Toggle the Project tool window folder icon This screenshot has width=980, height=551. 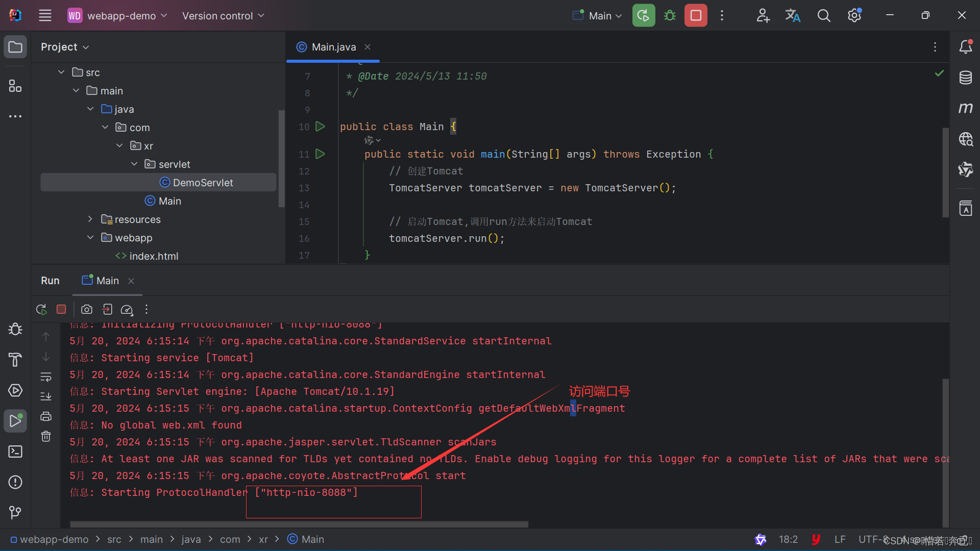(x=15, y=47)
